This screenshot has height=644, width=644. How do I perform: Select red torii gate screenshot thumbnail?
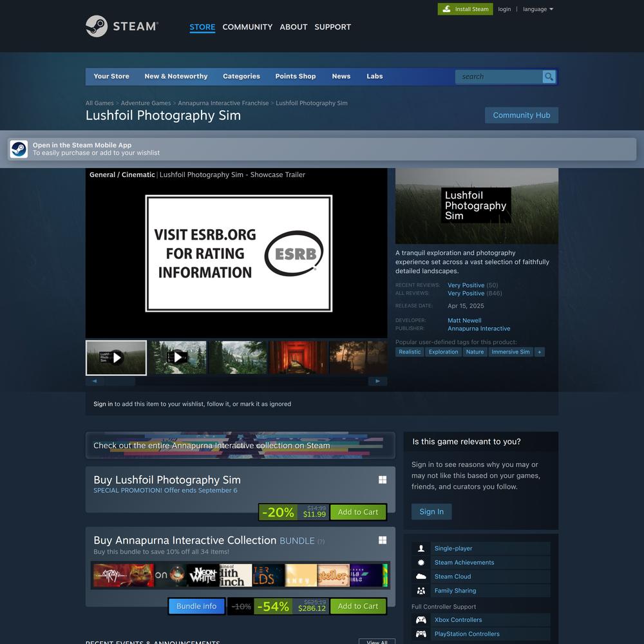pos(298,357)
